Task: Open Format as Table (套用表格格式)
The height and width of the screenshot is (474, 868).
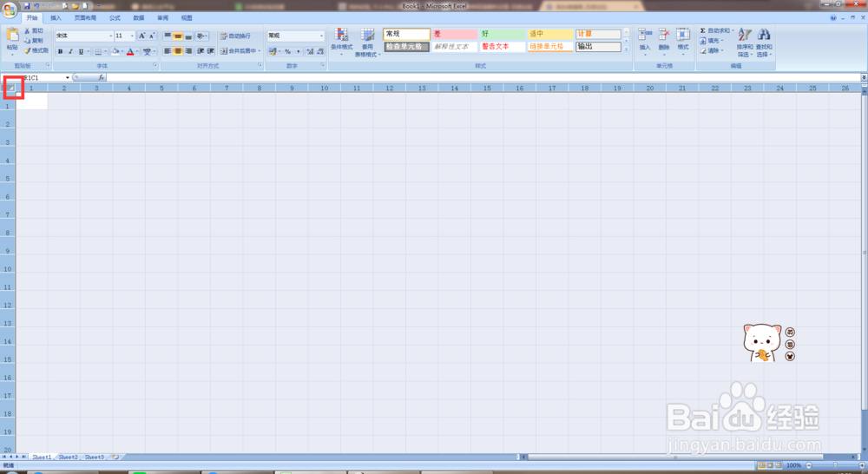Action: (367, 43)
